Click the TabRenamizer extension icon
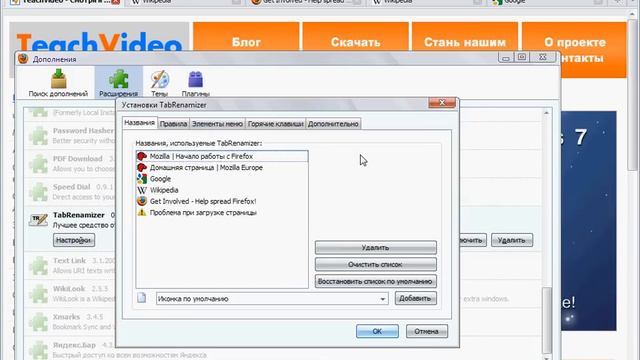The image size is (640, 360). (x=38, y=220)
